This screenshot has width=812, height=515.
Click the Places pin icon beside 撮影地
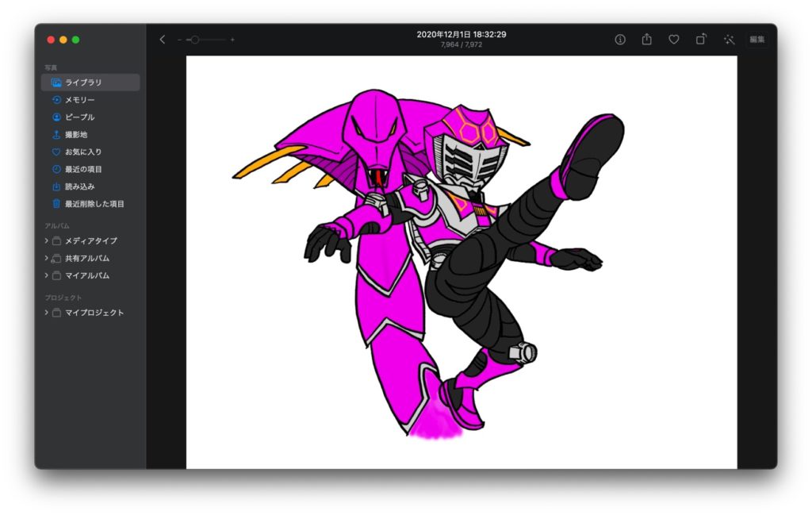56,135
